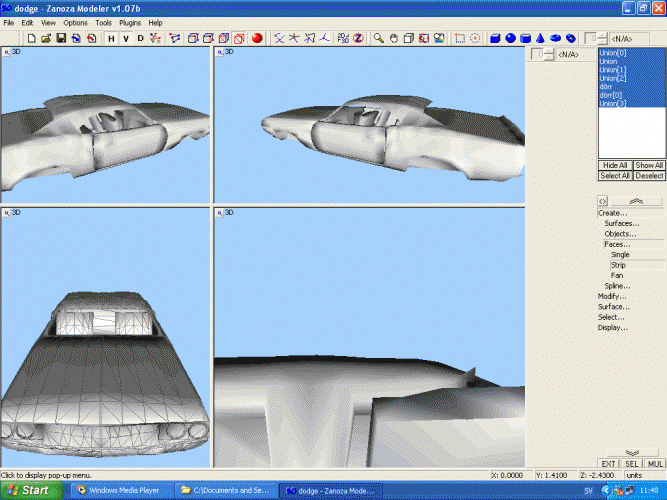Expand the Surfaces... submenu under Create
The image size is (667, 500).
click(621, 223)
